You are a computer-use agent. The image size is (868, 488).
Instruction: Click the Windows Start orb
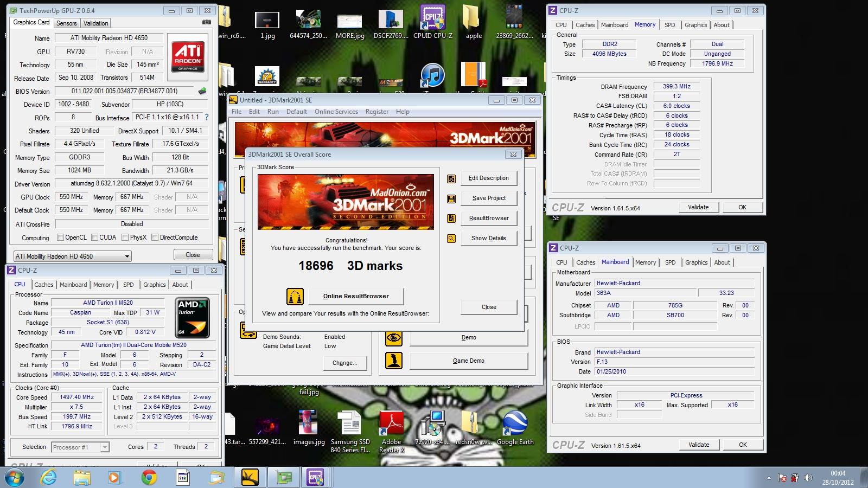(15, 477)
